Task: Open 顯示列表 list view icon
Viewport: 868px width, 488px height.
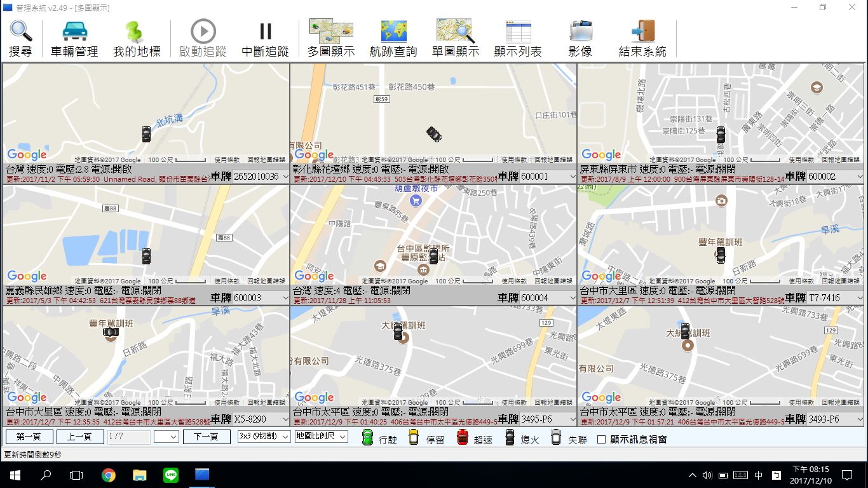Action: click(518, 32)
